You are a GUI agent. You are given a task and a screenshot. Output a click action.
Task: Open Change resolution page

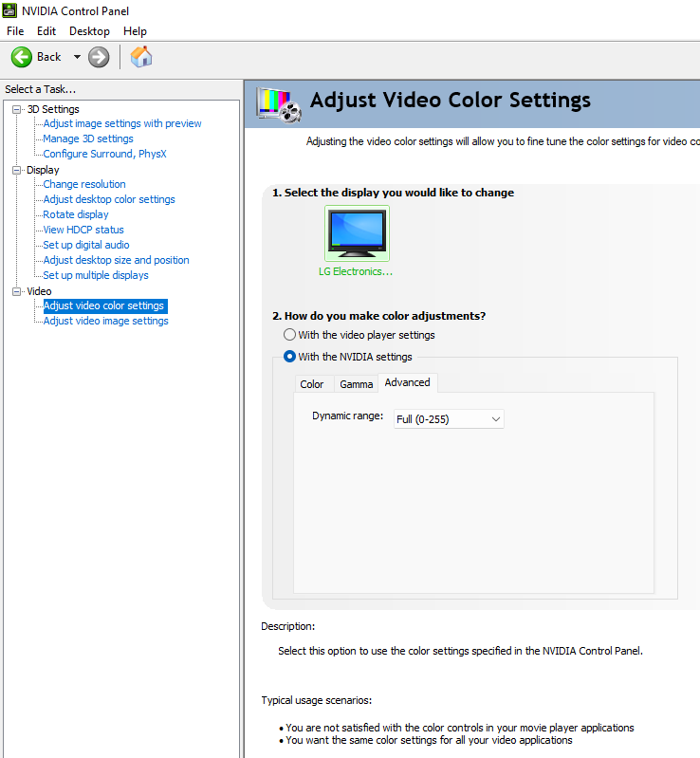coord(84,184)
